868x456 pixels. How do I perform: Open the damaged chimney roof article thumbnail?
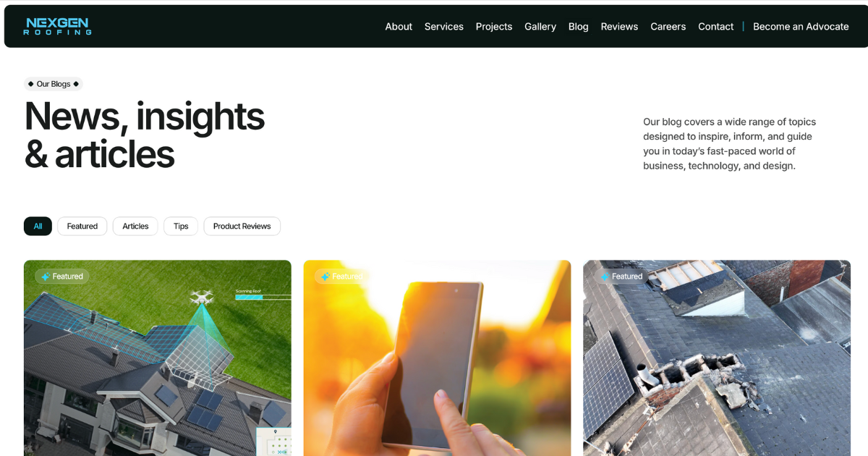click(717, 358)
